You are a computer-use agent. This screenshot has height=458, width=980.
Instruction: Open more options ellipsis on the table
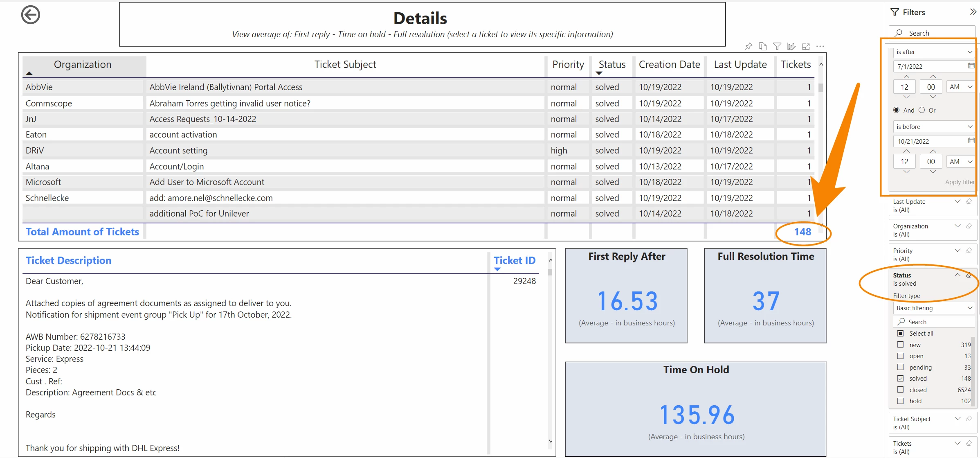click(x=820, y=47)
